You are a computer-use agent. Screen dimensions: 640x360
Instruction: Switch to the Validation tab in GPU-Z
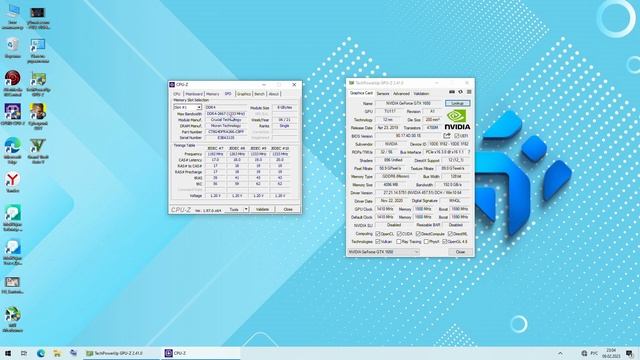(x=421, y=94)
